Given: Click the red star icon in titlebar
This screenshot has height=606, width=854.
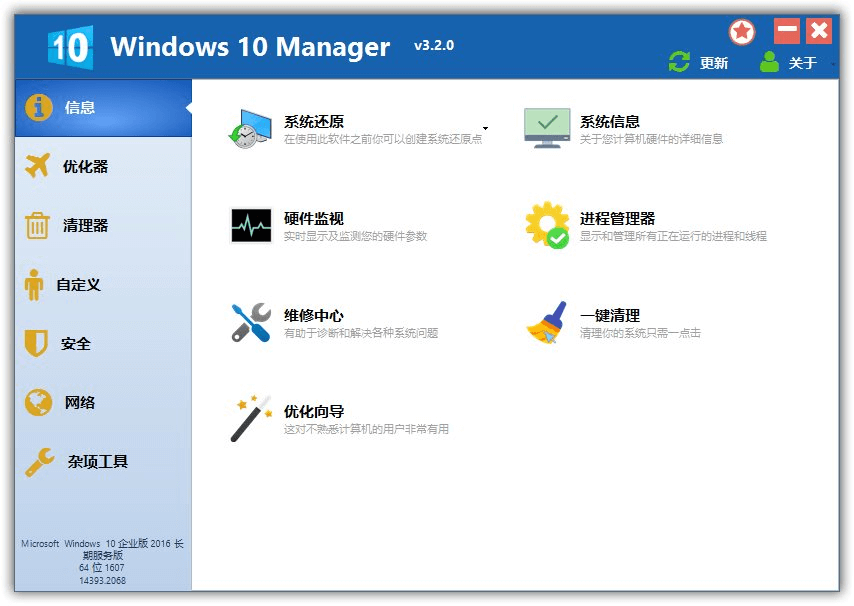Looking at the screenshot, I should 742,31.
